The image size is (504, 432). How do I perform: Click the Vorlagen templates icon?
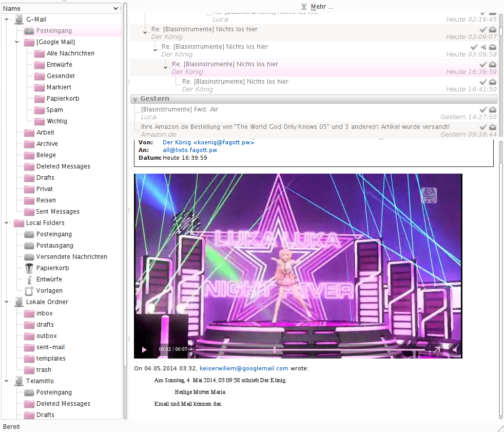pyautogui.click(x=29, y=291)
